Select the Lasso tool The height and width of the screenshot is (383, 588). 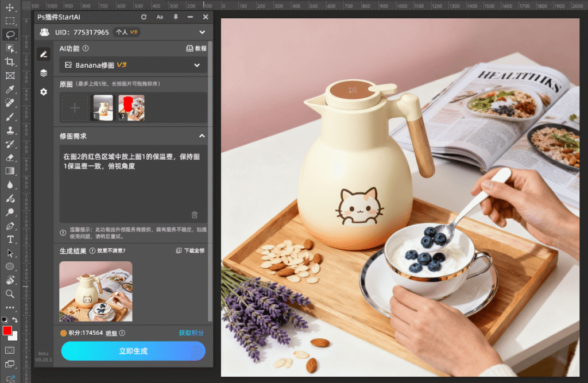pos(10,34)
